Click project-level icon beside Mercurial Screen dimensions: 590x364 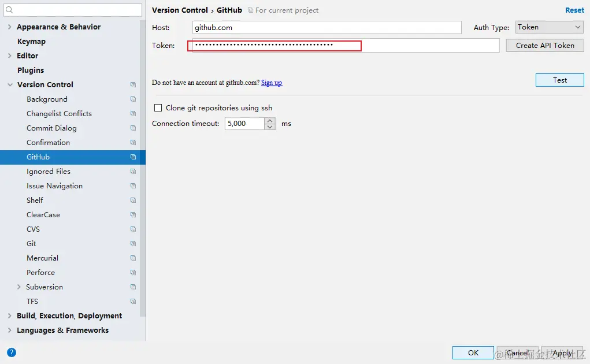pos(133,258)
